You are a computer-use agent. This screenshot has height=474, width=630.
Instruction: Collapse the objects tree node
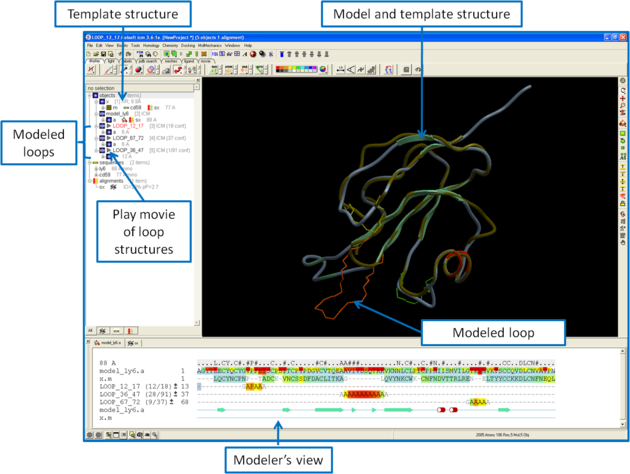click(89, 95)
